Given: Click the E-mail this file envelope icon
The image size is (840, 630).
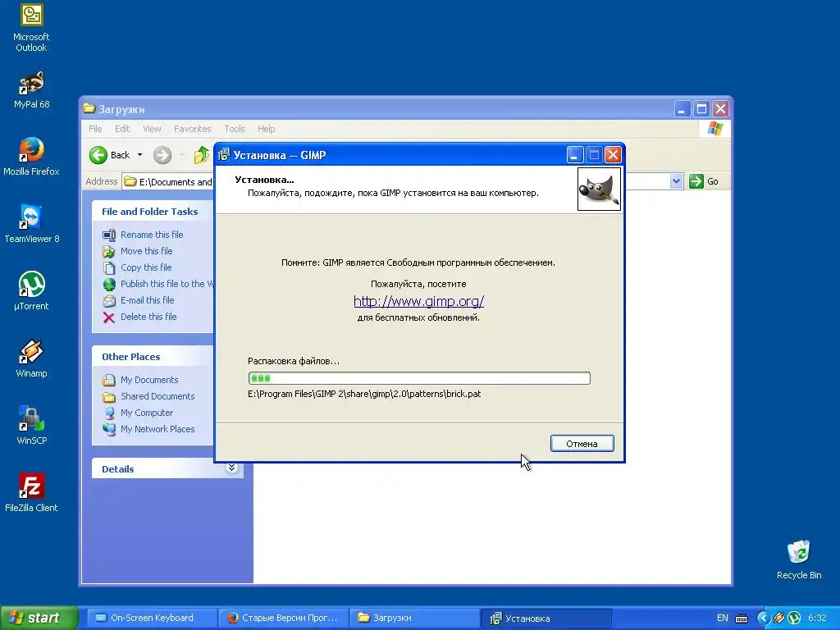Looking at the screenshot, I should pyautogui.click(x=109, y=301).
